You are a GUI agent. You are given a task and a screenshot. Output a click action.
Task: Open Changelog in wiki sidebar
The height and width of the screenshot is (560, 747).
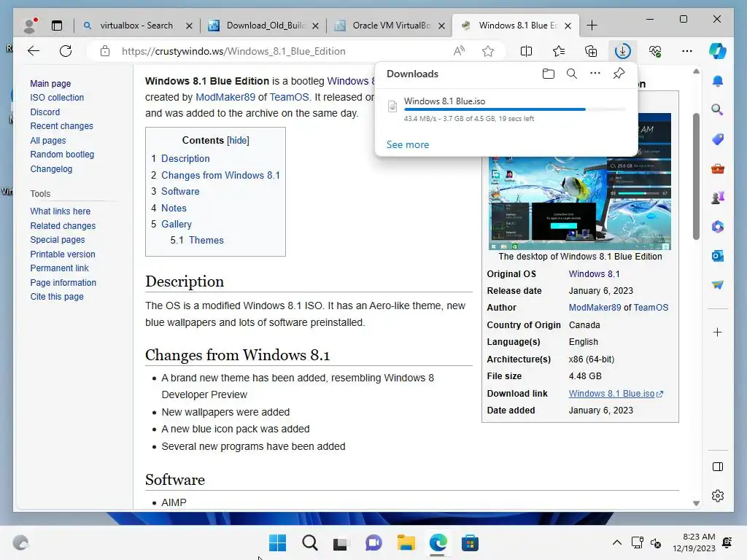click(51, 168)
